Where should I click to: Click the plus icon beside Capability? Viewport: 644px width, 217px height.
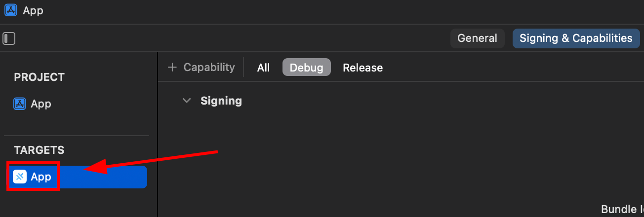pos(172,68)
